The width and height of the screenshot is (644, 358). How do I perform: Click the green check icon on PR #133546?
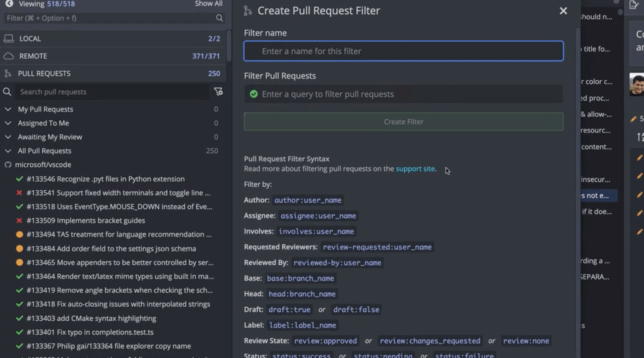[19, 179]
